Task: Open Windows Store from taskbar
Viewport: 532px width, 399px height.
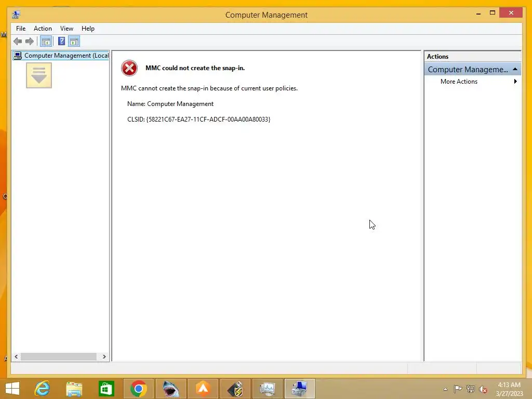Action: click(x=106, y=389)
